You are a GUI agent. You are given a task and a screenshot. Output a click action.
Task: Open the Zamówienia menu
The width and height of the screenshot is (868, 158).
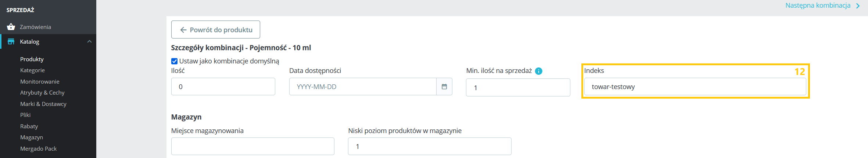[35, 27]
